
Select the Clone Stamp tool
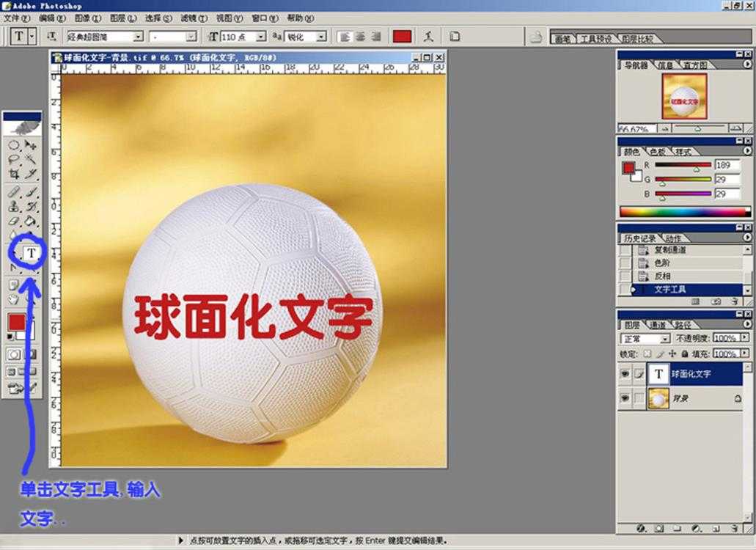13,207
